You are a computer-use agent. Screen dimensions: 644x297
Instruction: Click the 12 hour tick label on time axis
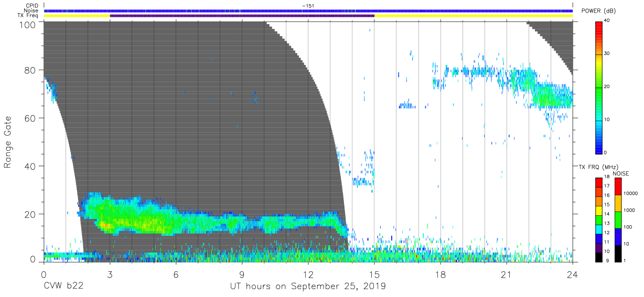click(308, 274)
